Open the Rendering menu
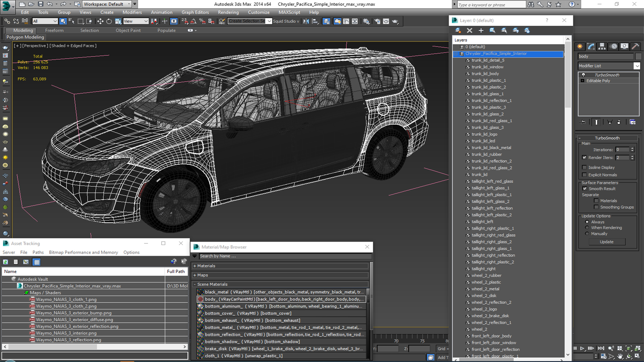 pyautogui.click(x=228, y=12)
